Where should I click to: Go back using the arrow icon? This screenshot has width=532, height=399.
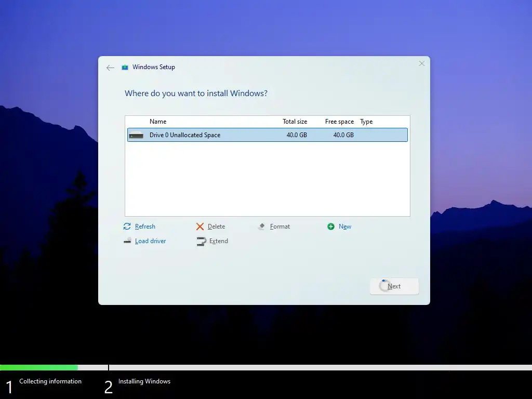click(110, 68)
